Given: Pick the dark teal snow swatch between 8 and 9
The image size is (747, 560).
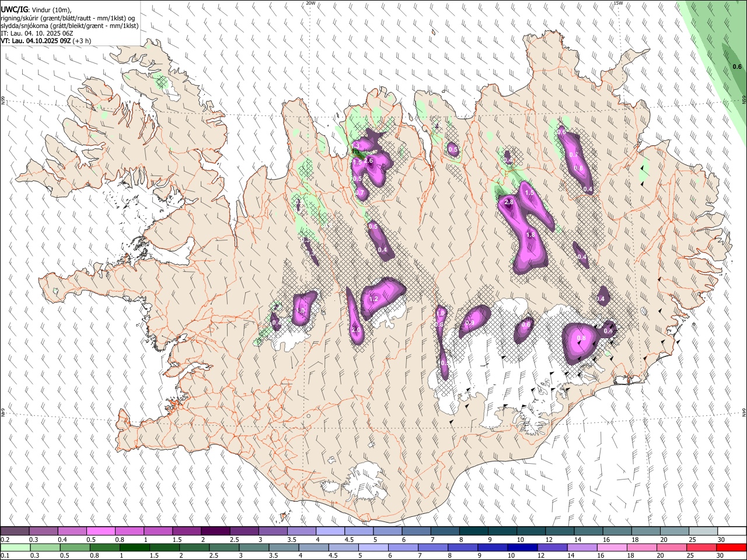Looking at the screenshot, I should 473,531.
